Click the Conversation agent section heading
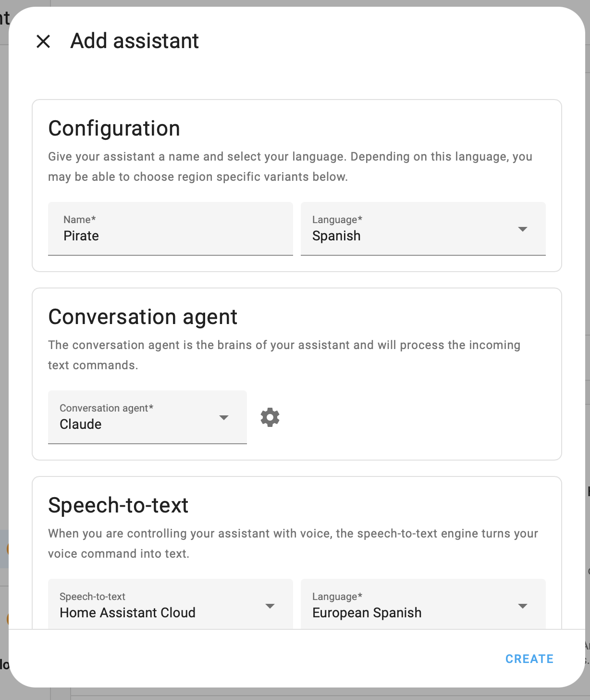Image resolution: width=590 pixels, height=700 pixels. [x=143, y=317]
